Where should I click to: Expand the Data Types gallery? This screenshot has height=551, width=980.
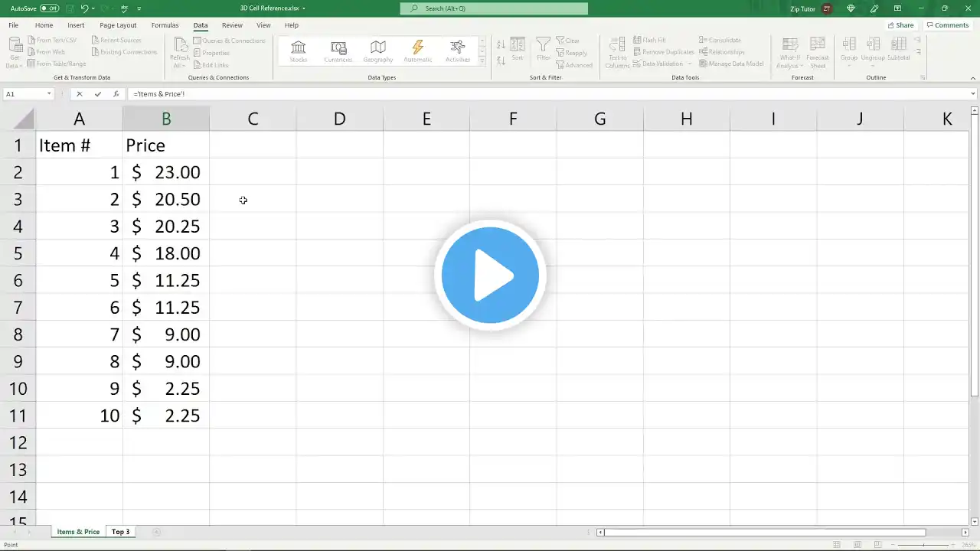482,61
